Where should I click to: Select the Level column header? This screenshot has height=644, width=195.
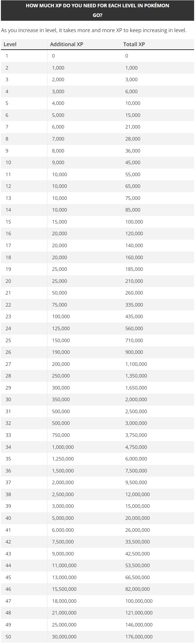[10, 44]
